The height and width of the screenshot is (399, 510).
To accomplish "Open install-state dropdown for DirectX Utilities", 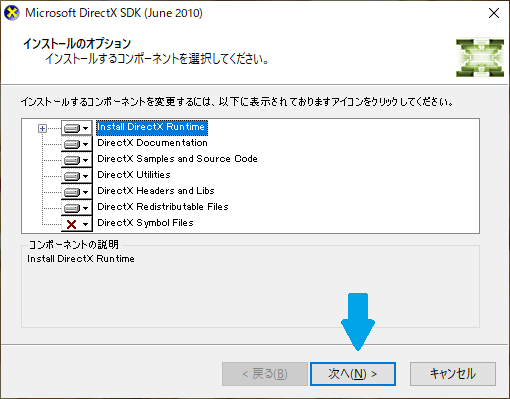I will (x=76, y=176).
